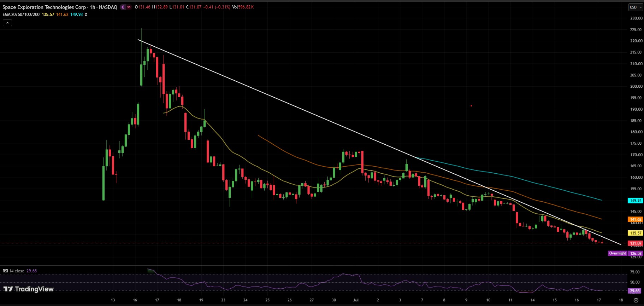Open chart settings gear at bottom right
Viewport: 644px width, 306px height.
(636, 300)
